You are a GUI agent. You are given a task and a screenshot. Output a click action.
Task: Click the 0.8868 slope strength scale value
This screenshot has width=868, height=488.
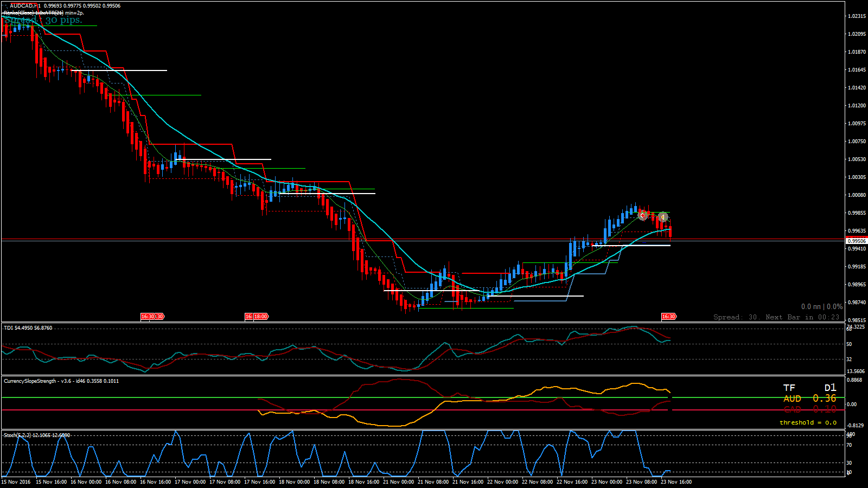pos(854,380)
